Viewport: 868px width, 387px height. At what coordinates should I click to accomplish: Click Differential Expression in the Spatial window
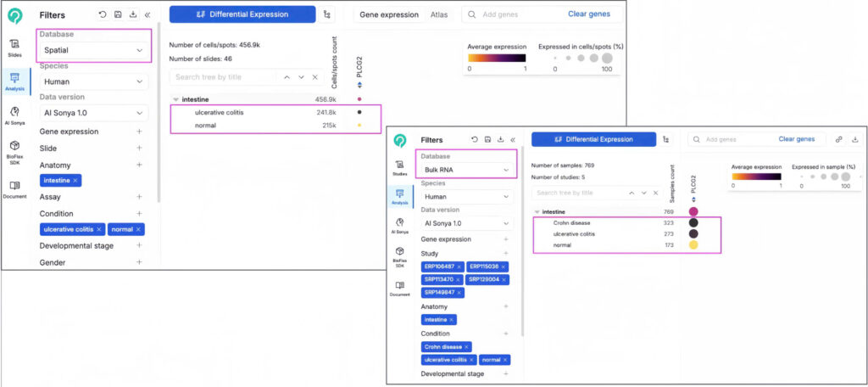pos(242,14)
